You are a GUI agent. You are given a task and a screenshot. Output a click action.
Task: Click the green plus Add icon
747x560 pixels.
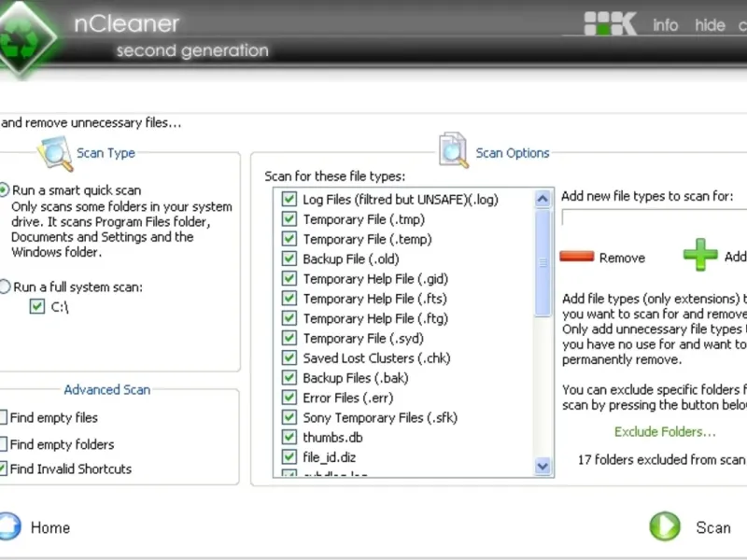coord(700,254)
